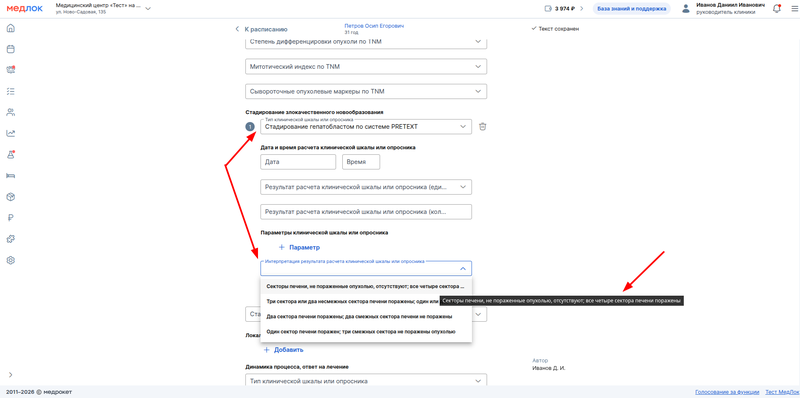
Task: Click author name Иванов Д. И.
Action: coord(548,368)
